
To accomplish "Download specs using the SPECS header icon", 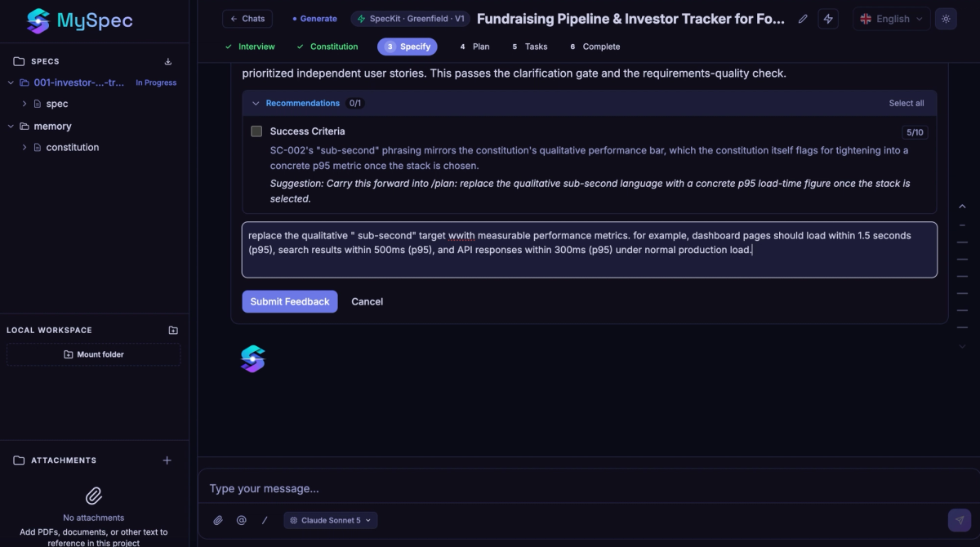I will 168,61.
